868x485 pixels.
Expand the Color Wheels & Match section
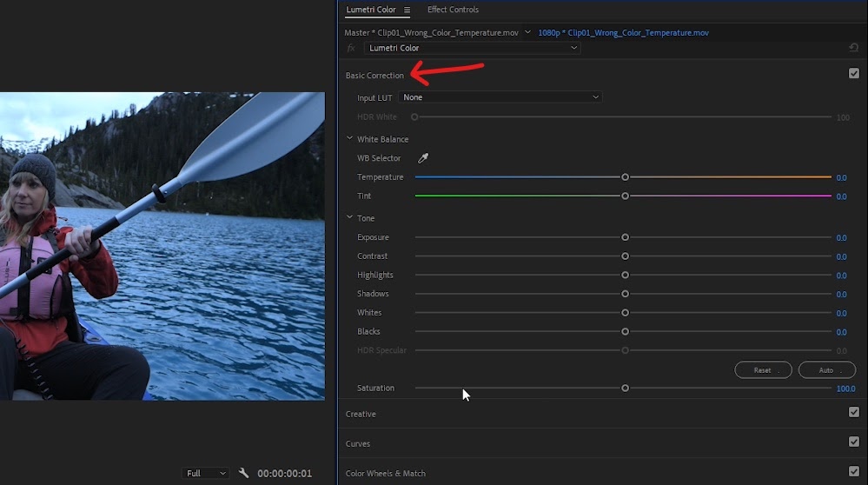[x=385, y=474]
